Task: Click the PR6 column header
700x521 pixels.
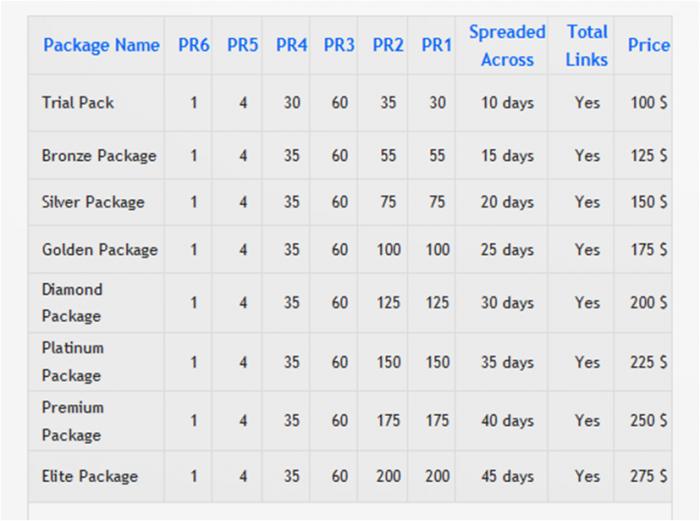Action: tap(193, 45)
